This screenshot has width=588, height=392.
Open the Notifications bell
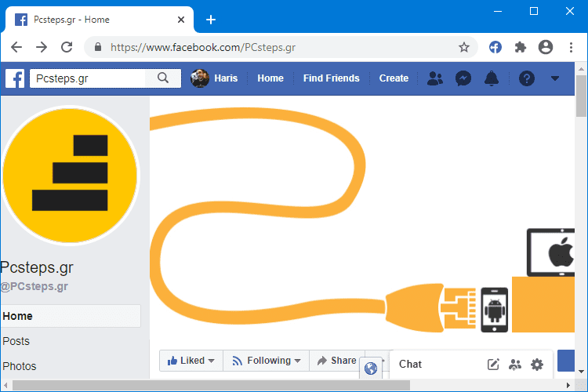coord(492,78)
